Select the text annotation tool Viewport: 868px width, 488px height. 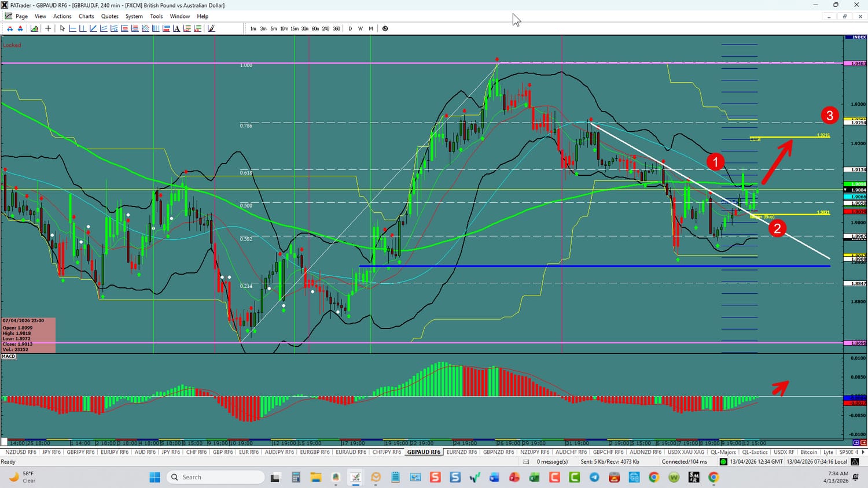pos(176,28)
